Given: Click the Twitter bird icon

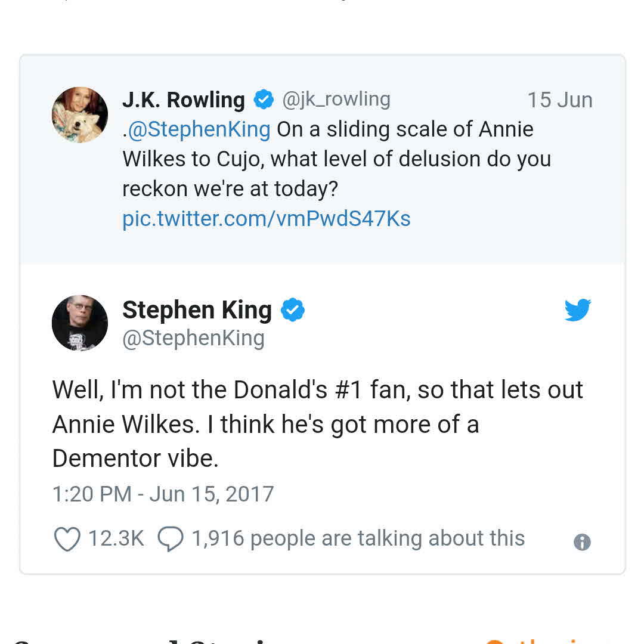Looking at the screenshot, I should point(577,309).
